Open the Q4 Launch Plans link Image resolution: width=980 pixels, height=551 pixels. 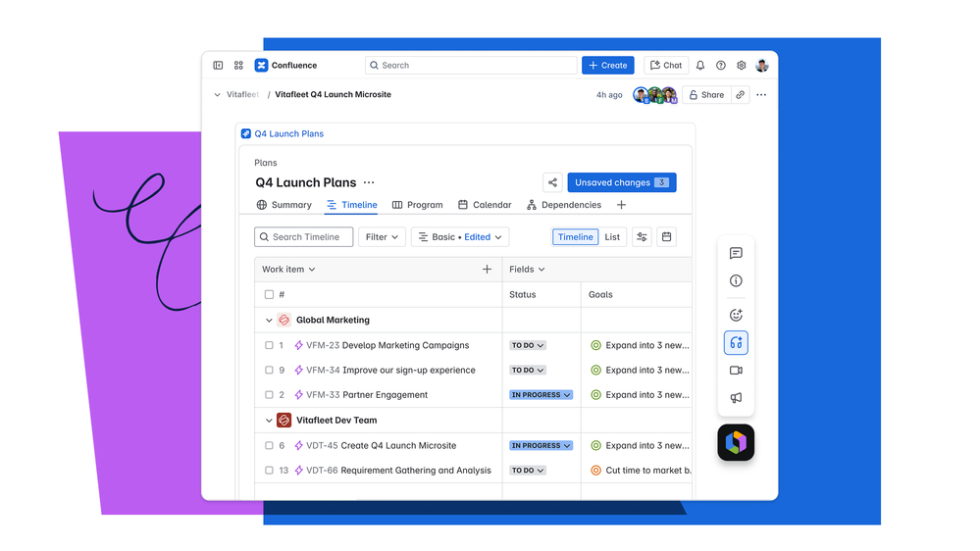coord(288,133)
